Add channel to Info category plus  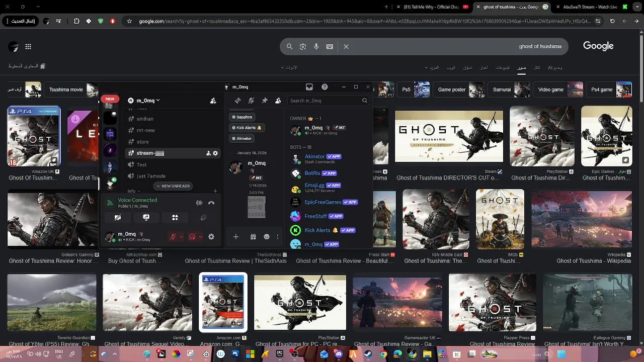coord(215,191)
